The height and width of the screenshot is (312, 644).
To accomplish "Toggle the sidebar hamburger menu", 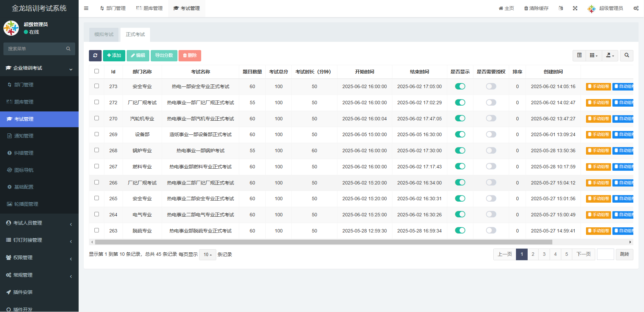I will point(86,8).
